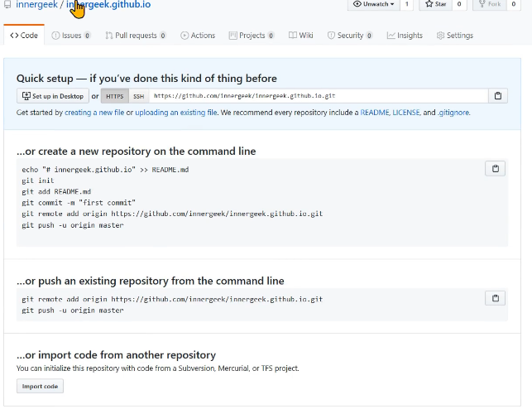Click the create a new repository heading
Screen dimensions: 532x409
coord(136,151)
